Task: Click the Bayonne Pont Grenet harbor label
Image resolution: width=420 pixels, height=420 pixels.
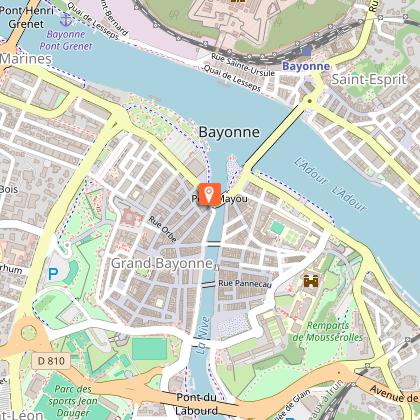Action: click(66, 40)
